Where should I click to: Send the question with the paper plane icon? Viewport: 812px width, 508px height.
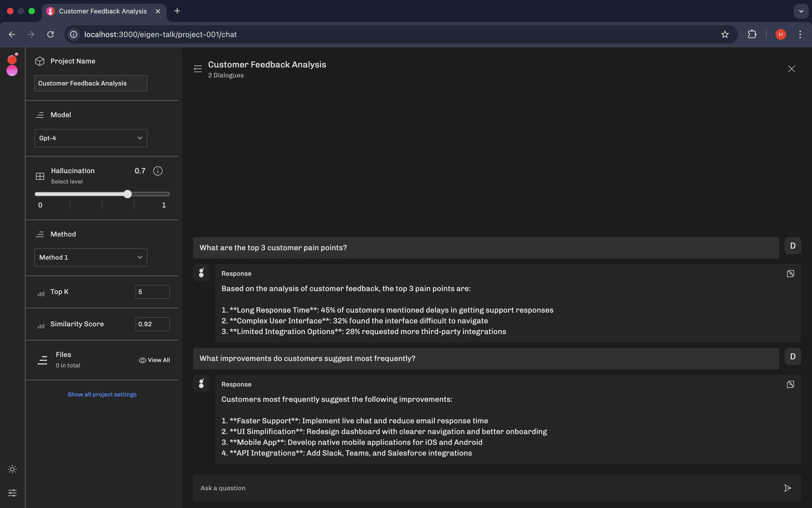point(788,488)
